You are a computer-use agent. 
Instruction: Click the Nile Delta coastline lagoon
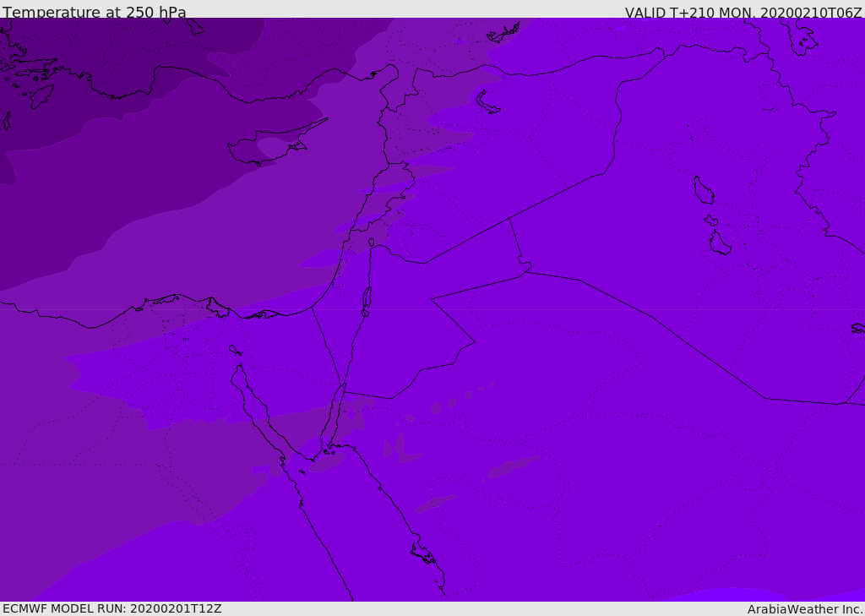218,308
